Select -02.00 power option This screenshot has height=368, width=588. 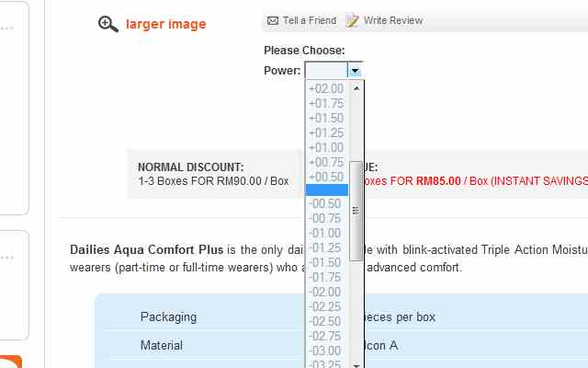[327, 292]
